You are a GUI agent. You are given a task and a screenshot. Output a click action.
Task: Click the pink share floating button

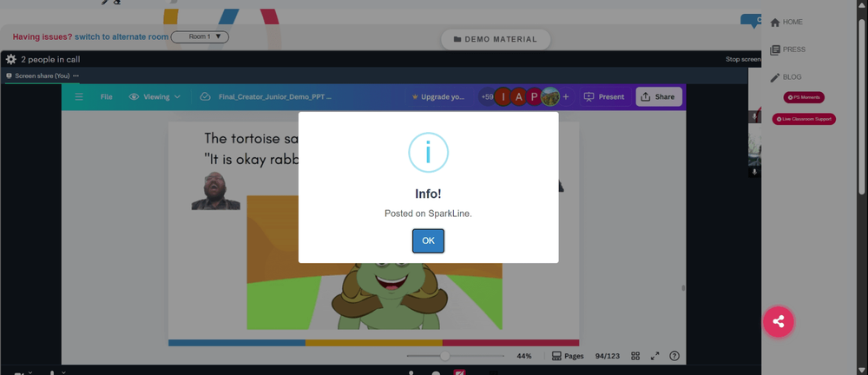coord(779,322)
